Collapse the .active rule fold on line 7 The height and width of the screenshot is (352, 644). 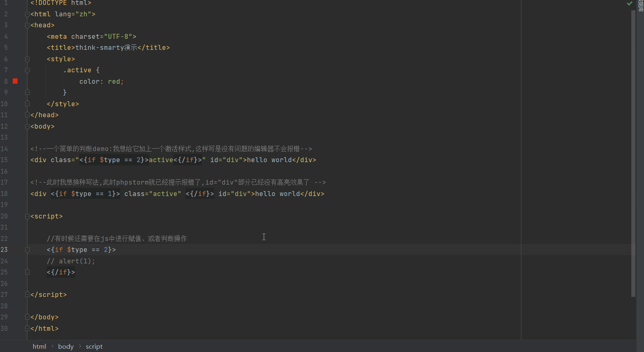[x=27, y=70]
